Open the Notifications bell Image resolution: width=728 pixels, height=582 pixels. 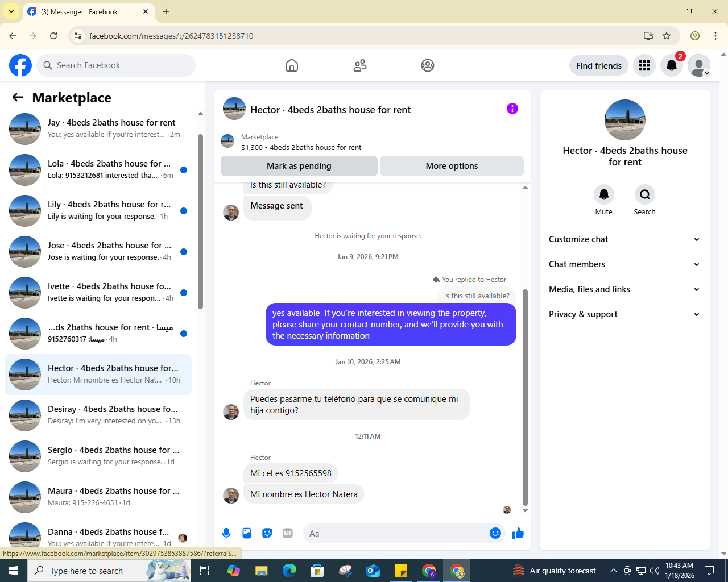(672, 65)
